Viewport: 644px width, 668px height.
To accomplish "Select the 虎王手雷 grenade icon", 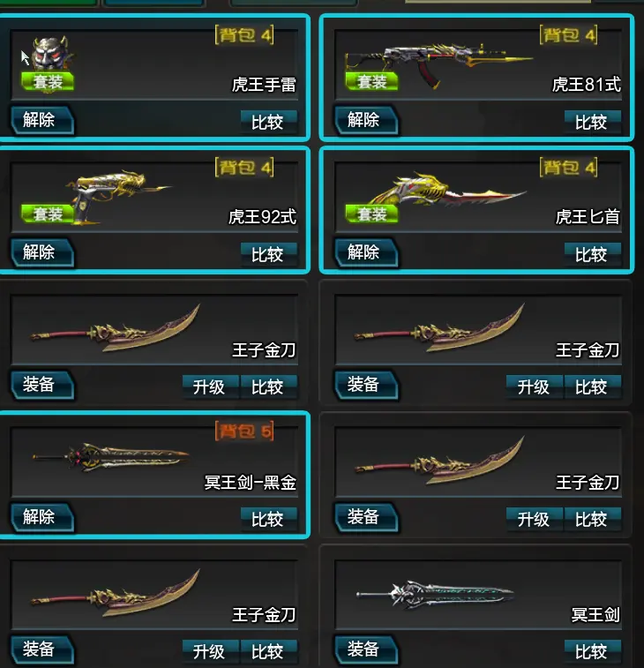I will (x=51, y=54).
